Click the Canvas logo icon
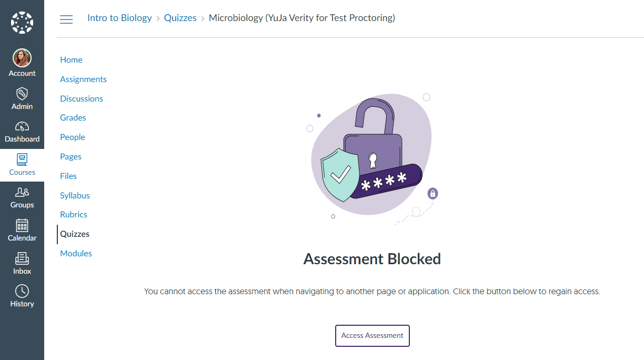The image size is (644, 360). point(22,22)
